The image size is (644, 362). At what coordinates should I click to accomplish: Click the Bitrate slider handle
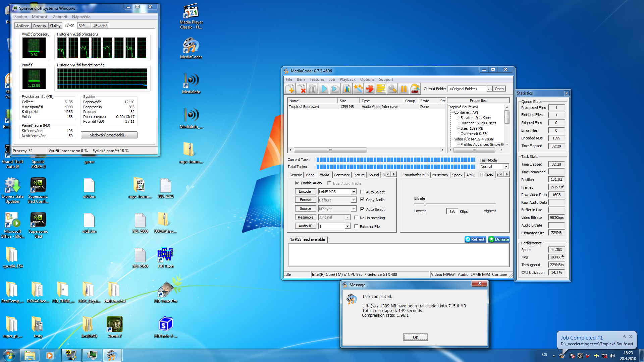click(x=425, y=204)
